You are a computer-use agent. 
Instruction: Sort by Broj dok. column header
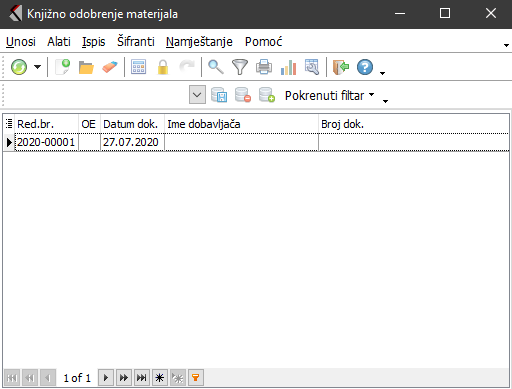[414, 124]
